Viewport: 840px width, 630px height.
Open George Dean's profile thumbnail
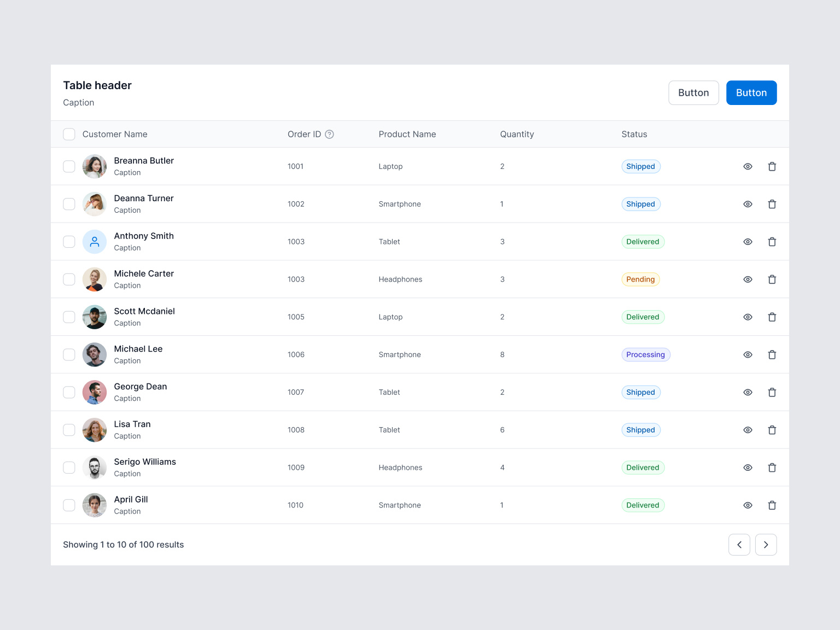94,392
